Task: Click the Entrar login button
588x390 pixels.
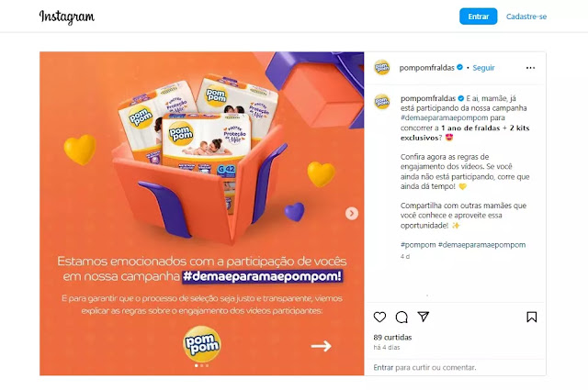Action: pyautogui.click(x=478, y=17)
